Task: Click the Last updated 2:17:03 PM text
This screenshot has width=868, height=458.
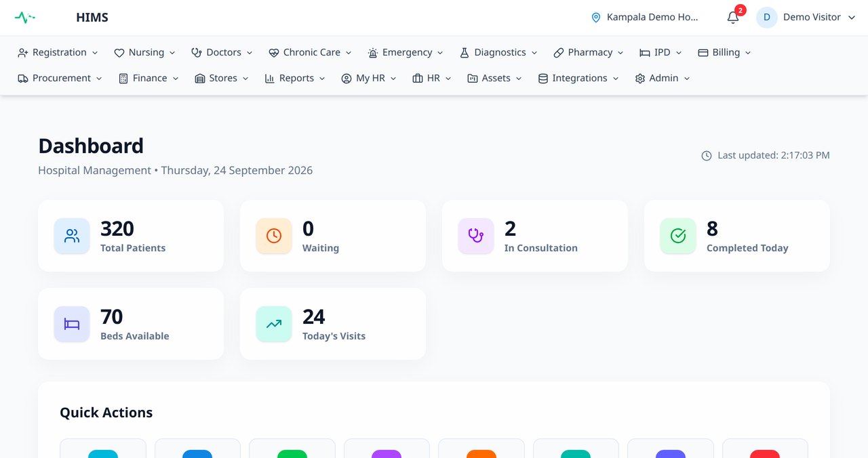Action: (x=774, y=156)
